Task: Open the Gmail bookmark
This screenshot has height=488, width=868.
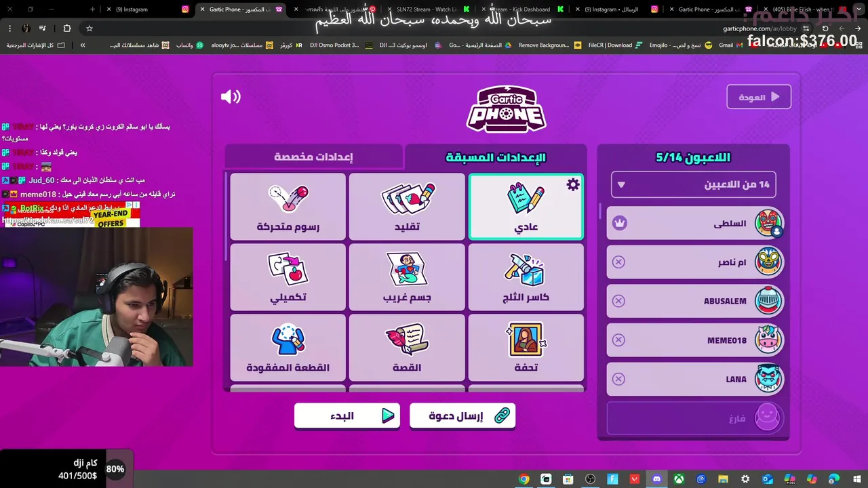Action: [x=731, y=45]
